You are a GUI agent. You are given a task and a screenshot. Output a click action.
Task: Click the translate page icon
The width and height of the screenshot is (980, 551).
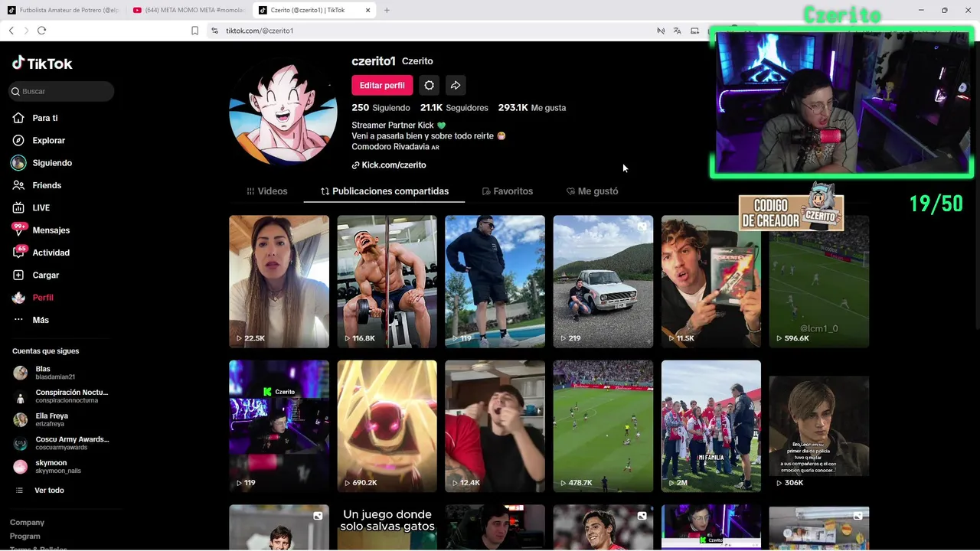[x=677, y=31]
